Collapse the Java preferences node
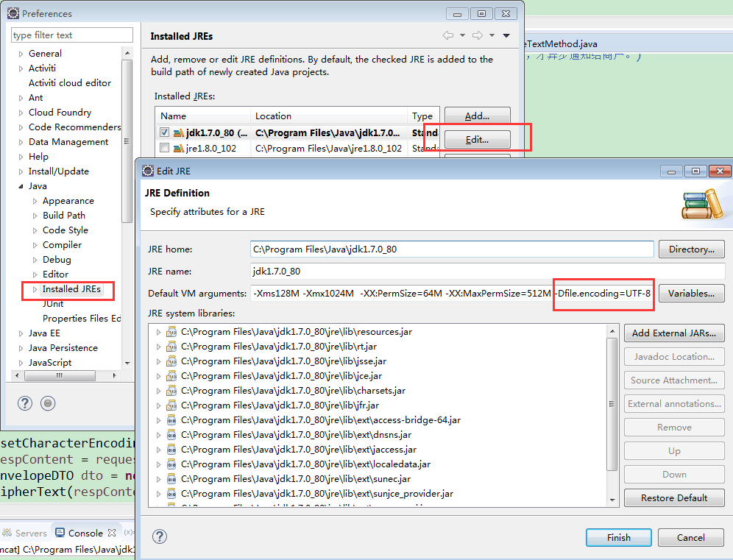 point(21,186)
